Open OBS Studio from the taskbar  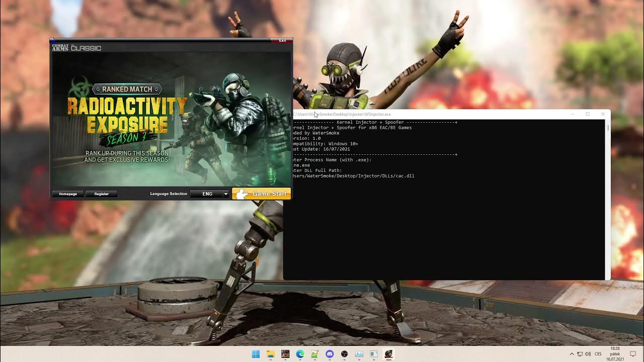pyautogui.click(x=344, y=354)
